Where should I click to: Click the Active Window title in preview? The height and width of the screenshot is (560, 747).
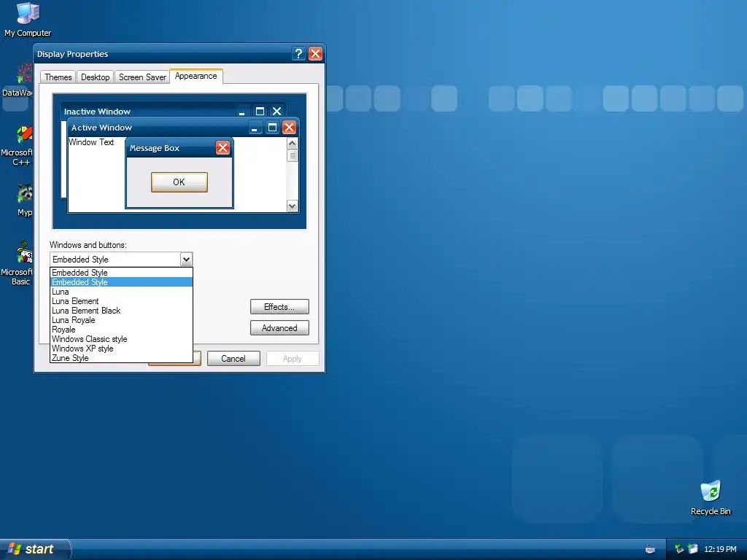click(x=101, y=128)
